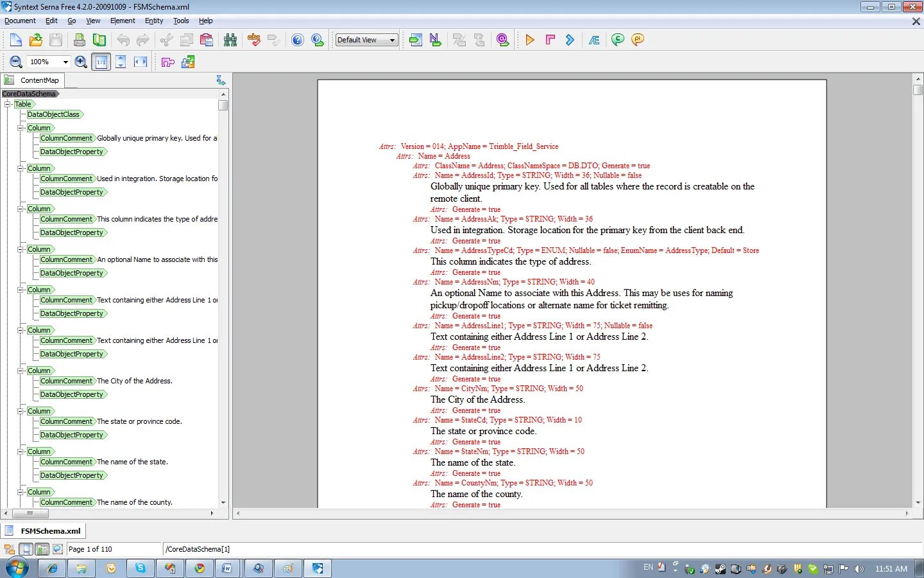924x578 pixels.
Task: Click the orange play triangle icon
Action: point(529,40)
